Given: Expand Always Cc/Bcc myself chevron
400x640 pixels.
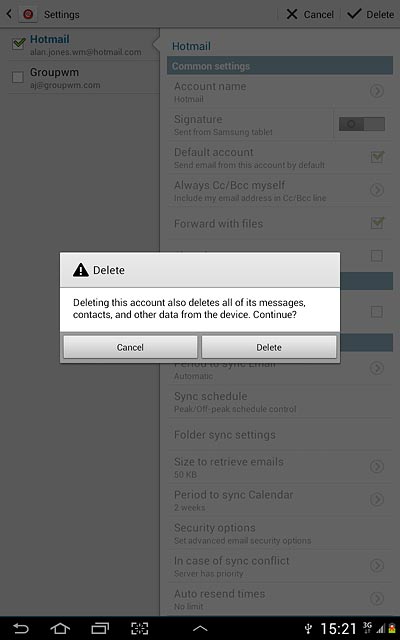Looking at the screenshot, I should (x=377, y=190).
